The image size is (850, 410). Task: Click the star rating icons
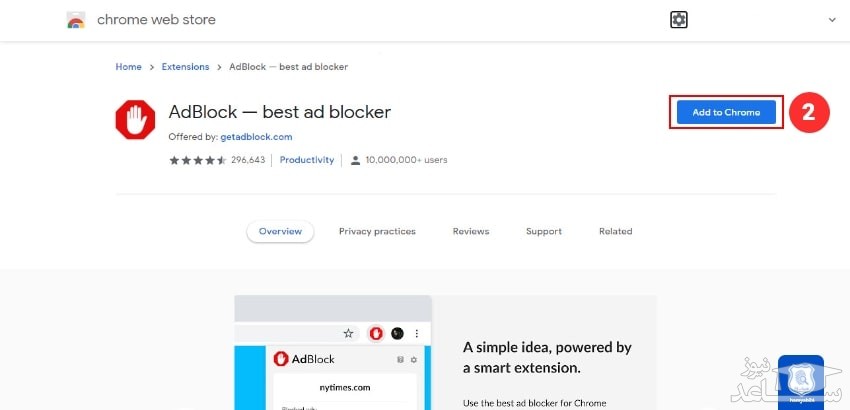click(x=197, y=160)
